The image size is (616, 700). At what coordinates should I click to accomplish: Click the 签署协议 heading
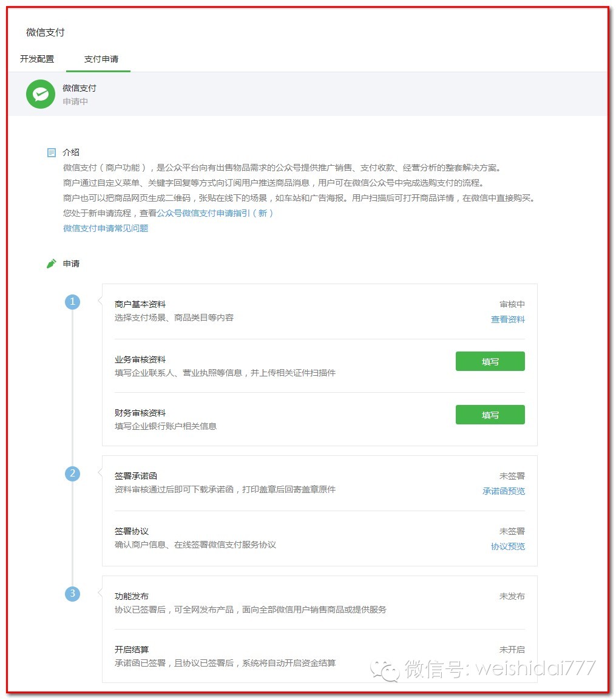132,531
